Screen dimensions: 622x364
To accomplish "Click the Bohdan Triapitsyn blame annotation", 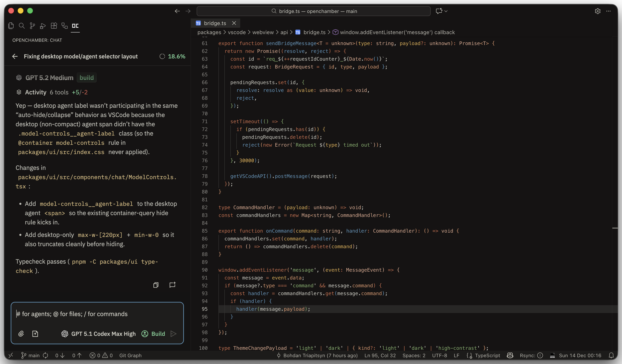I will pyautogui.click(x=317, y=355).
